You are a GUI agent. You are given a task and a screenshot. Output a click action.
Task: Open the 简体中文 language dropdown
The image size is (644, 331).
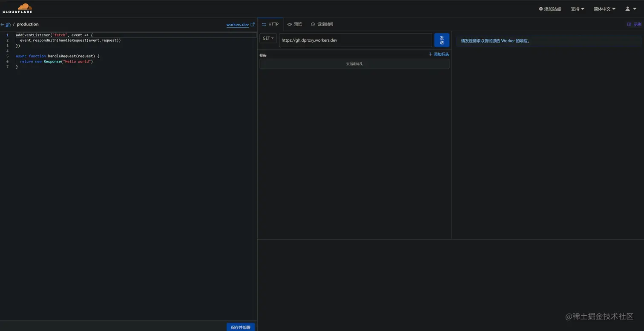point(604,9)
